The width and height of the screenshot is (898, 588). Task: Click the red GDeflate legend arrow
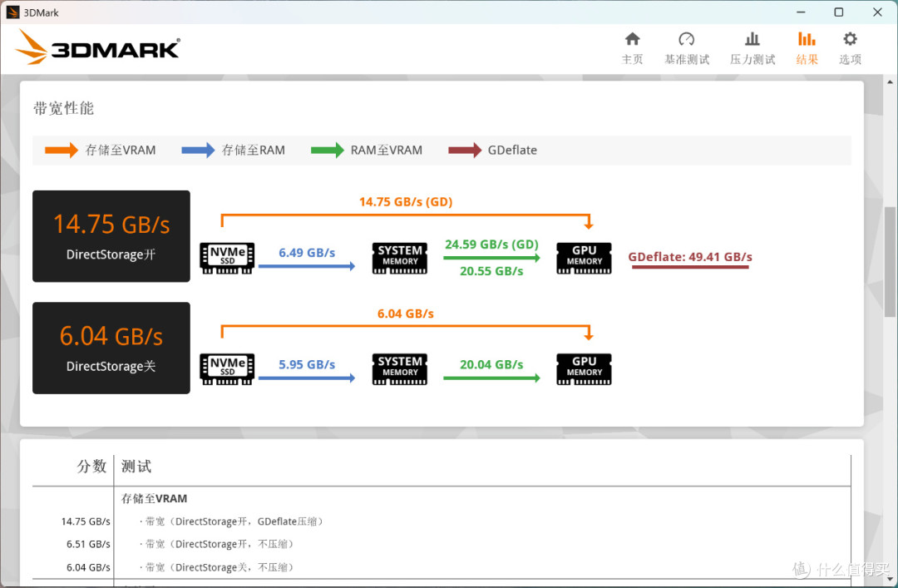[x=465, y=151]
